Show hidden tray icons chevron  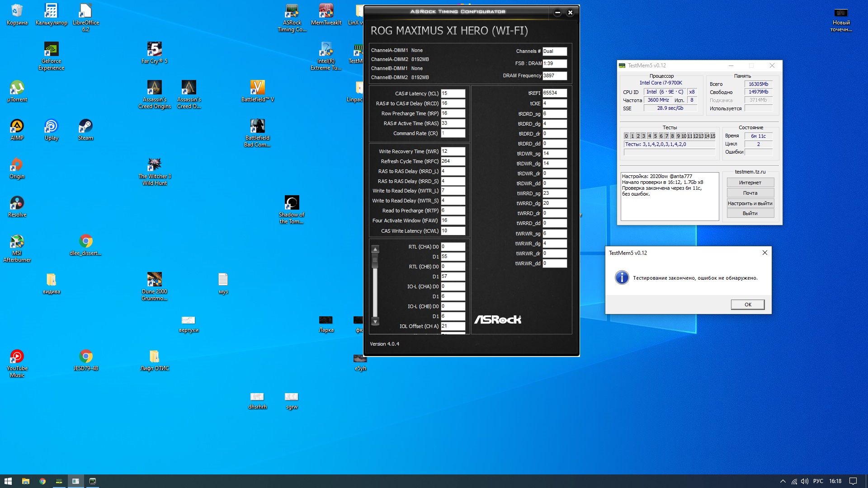tap(783, 481)
